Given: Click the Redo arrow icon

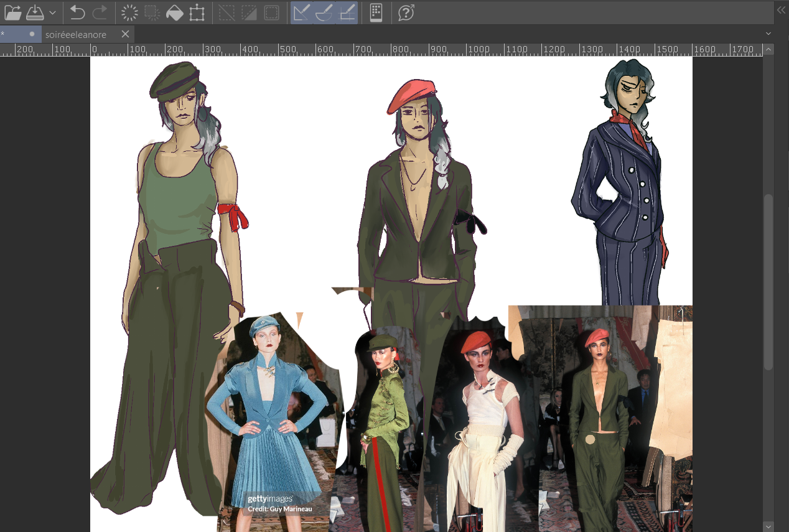Looking at the screenshot, I should [x=100, y=12].
